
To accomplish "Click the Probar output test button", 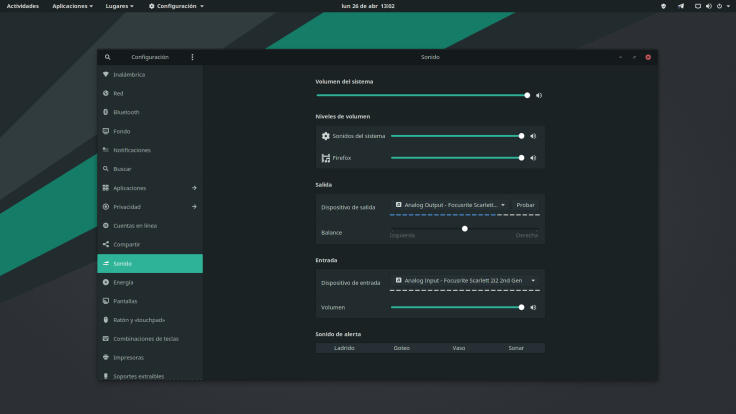I will point(525,205).
